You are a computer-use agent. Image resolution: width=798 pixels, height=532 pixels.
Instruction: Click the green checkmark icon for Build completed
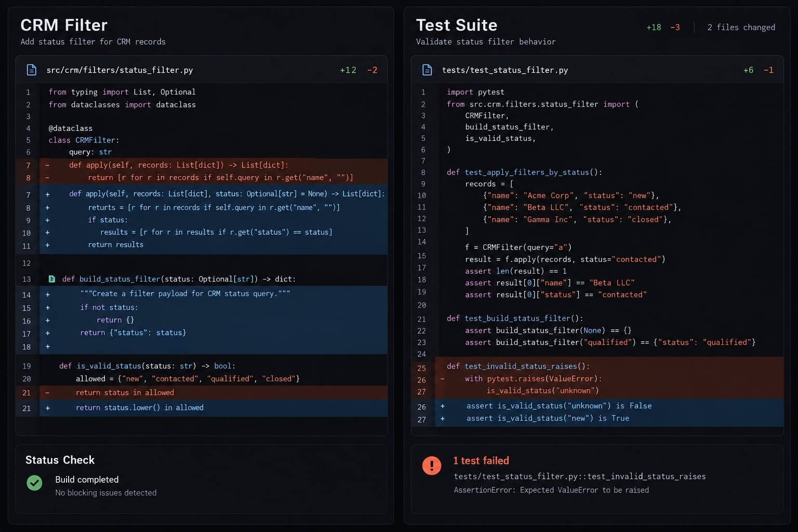click(34, 483)
